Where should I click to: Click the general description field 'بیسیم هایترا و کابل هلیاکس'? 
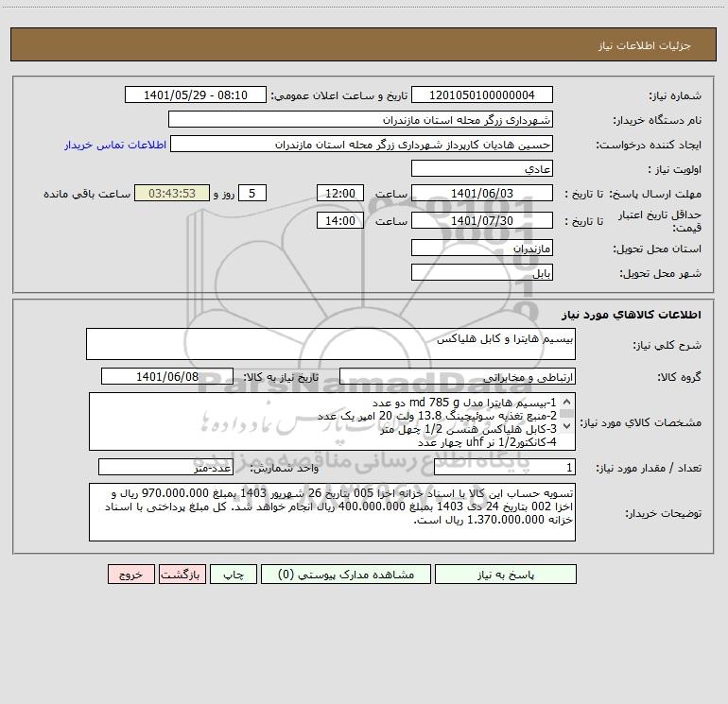[331, 344]
